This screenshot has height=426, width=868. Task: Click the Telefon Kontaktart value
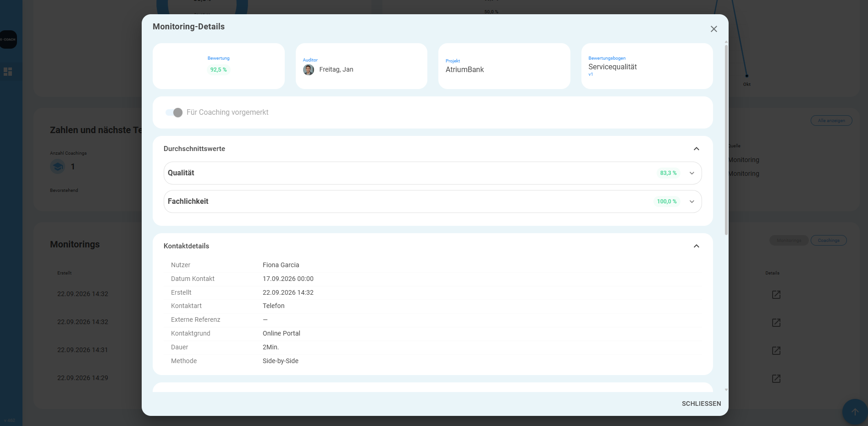tap(273, 306)
